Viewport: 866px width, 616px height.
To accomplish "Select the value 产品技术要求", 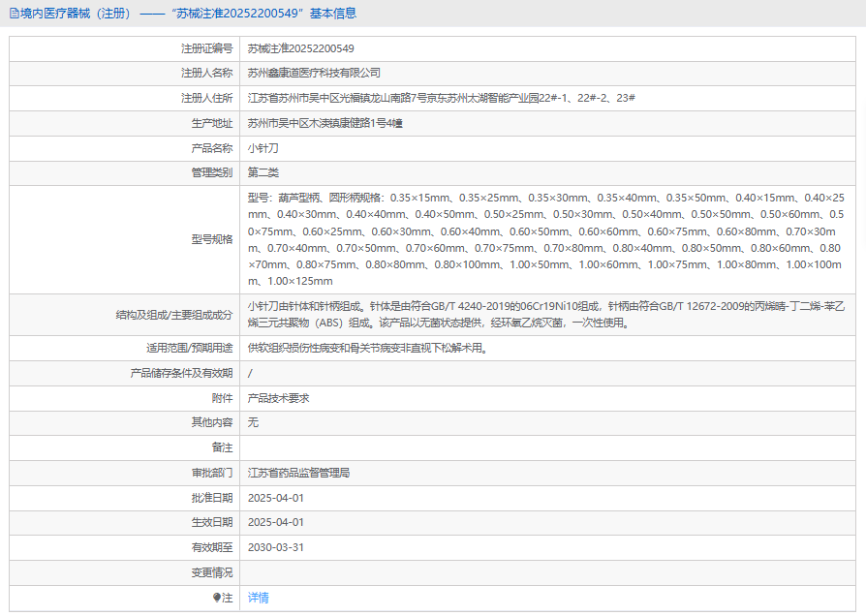I will 278,398.
